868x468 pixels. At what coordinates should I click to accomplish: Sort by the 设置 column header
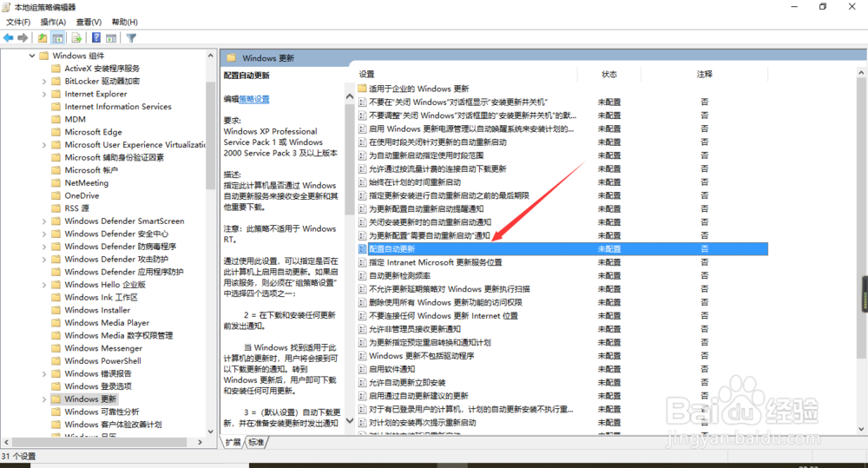click(366, 74)
